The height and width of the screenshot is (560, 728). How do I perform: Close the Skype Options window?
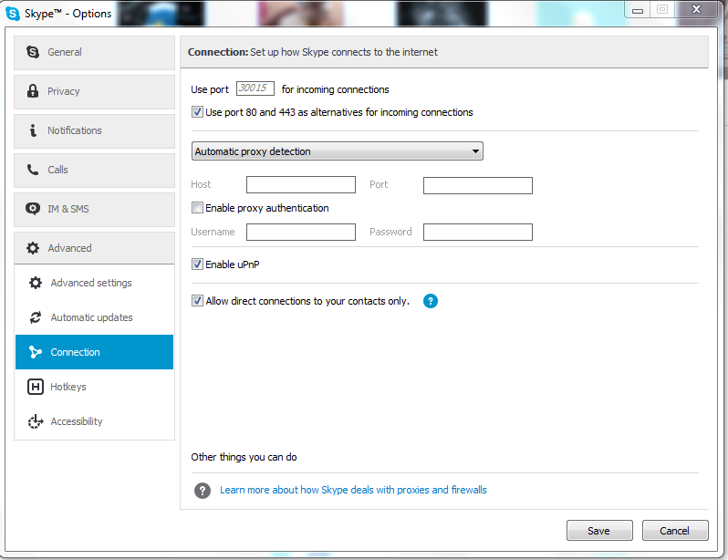click(696, 9)
